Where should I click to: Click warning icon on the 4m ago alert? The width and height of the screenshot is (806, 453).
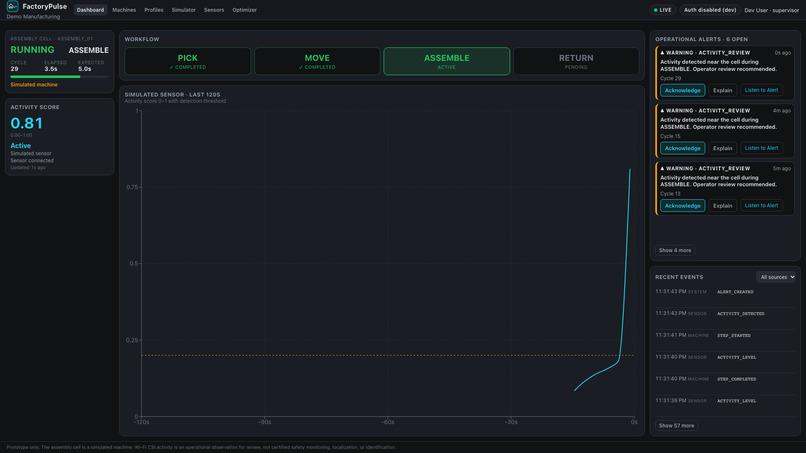[662, 111]
